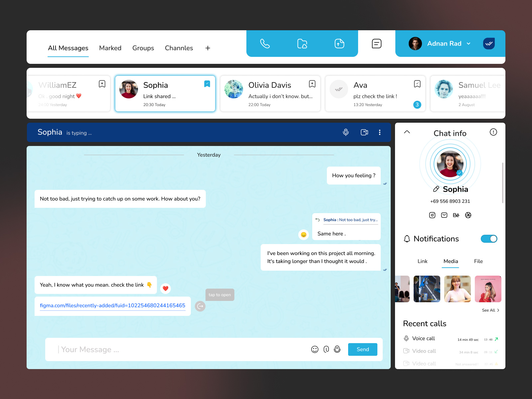The image size is (532, 399).
Task: Click the Behance icon in Chat info
Action: pyautogui.click(x=456, y=215)
